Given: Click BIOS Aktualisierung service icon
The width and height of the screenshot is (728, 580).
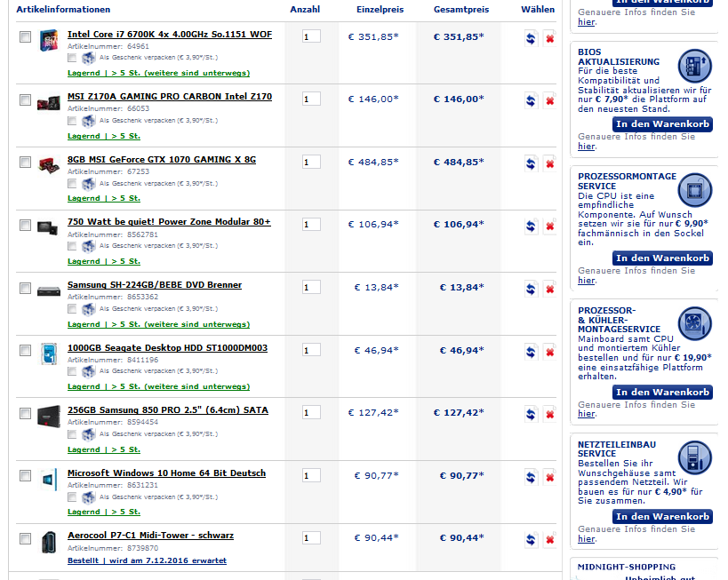Looking at the screenshot, I should [x=694, y=66].
